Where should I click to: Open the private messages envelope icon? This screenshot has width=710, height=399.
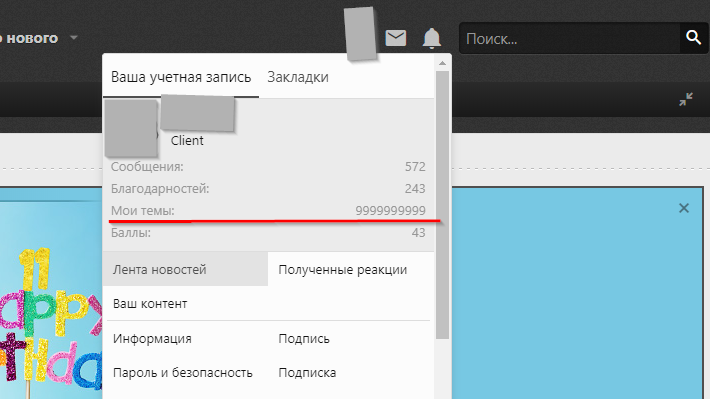pos(396,38)
